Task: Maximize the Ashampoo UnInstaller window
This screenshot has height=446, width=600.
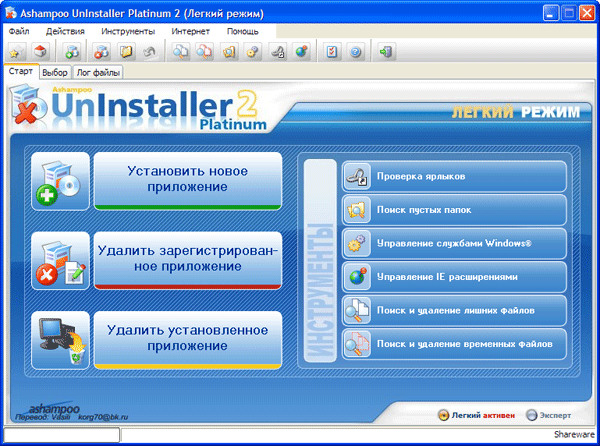Action: point(569,13)
